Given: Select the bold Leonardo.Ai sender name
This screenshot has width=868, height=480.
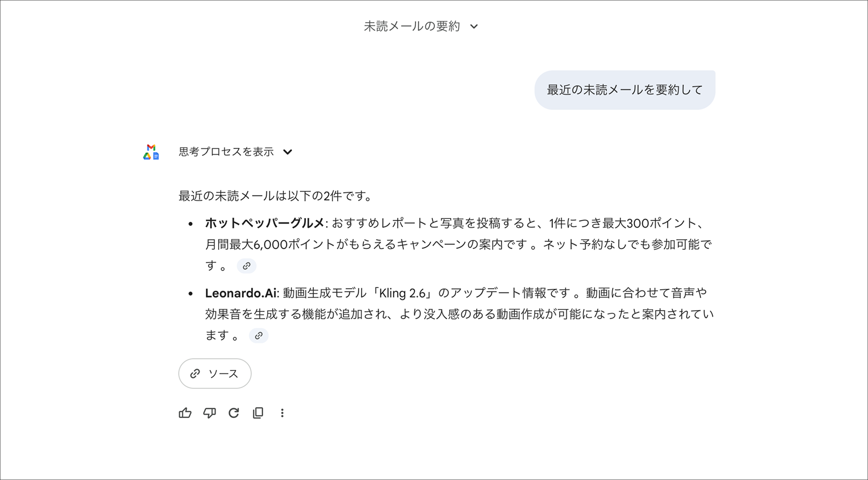Looking at the screenshot, I should [240, 293].
